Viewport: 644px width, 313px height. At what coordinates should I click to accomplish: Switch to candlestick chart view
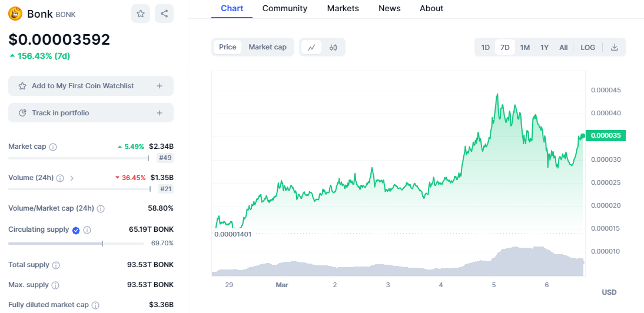pyautogui.click(x=333, y=47)
